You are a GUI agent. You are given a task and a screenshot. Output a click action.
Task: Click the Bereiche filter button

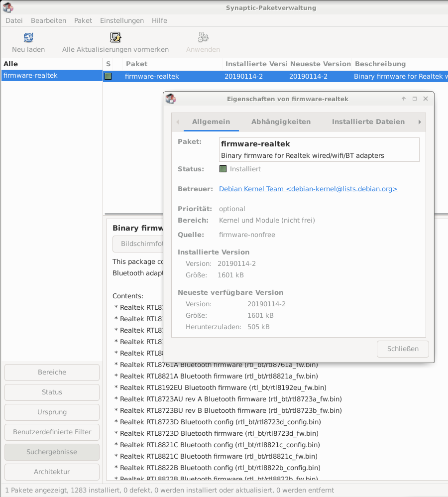tap(52, 372)
